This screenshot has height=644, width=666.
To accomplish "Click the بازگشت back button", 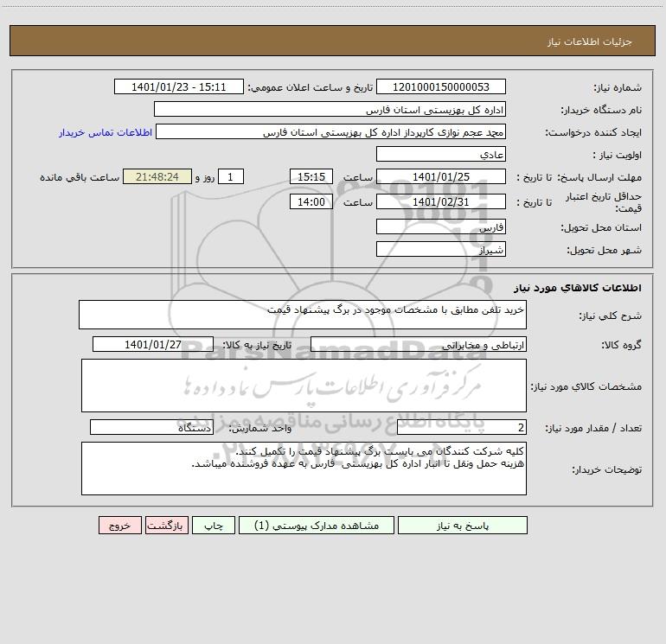I will [x=166, y=526].
